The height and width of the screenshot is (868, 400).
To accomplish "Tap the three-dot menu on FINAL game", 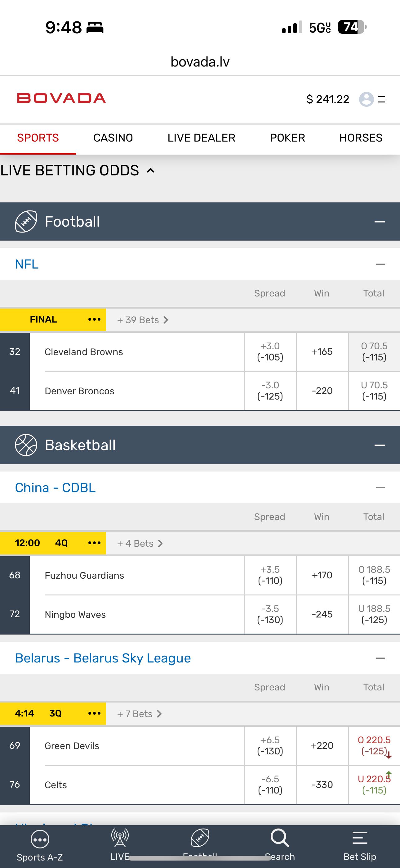I will pyautogui.click(x=94, y=319).
